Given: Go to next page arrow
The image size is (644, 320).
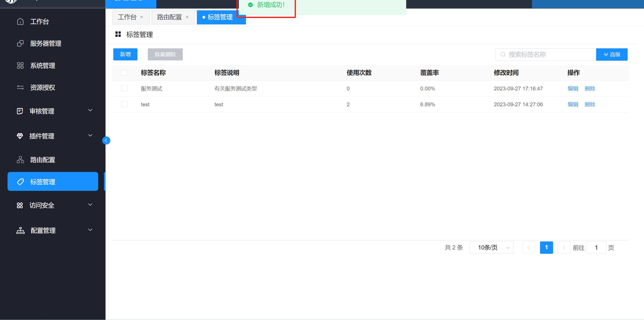Looking at the screenshot, I should click(564, 247).
